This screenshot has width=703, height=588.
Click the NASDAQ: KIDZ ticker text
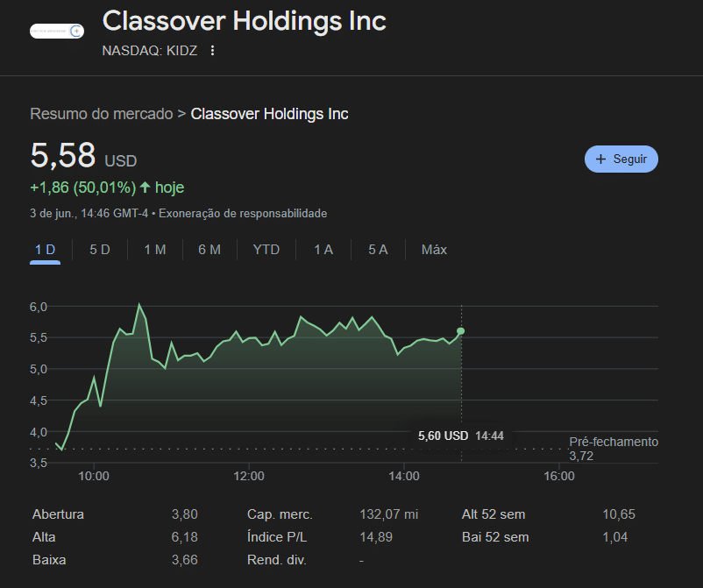150,51
